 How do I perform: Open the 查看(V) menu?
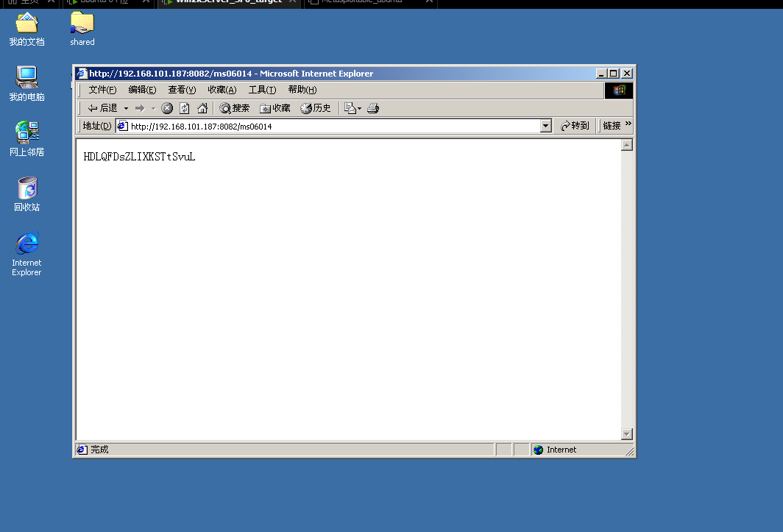coord(182,90)
